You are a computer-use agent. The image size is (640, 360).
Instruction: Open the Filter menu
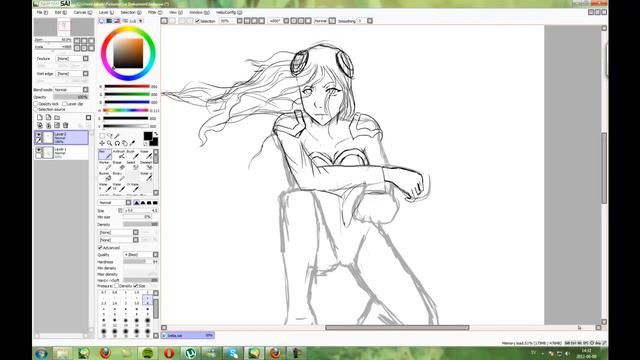(154, 13)
